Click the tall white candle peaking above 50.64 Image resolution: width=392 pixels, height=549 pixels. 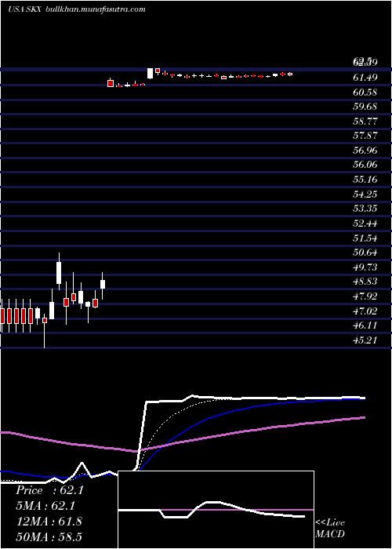(x=59, y=272)
